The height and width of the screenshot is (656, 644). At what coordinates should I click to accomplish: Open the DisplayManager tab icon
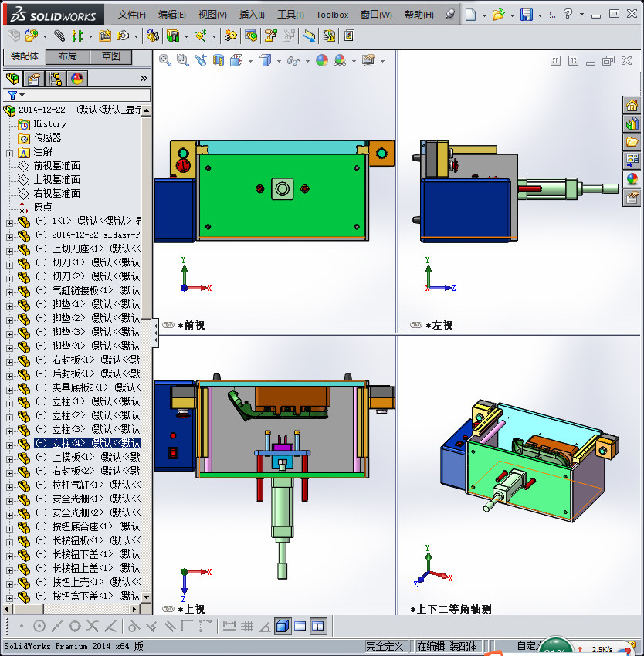coord(77,79)
